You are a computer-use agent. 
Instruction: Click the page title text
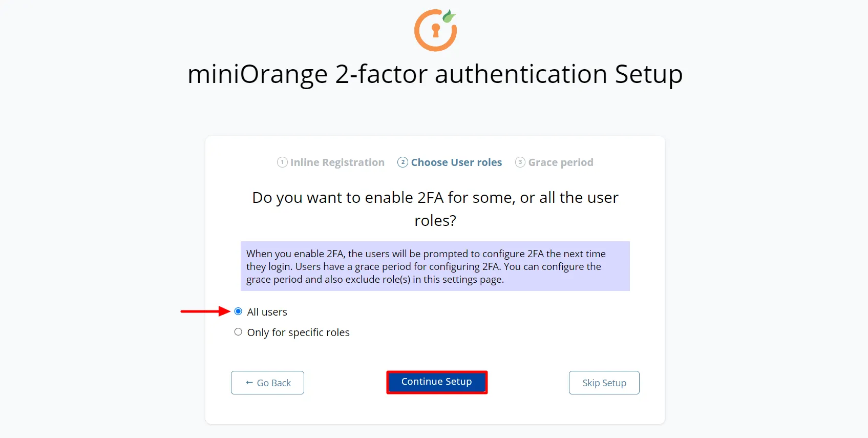pos(435,74)
